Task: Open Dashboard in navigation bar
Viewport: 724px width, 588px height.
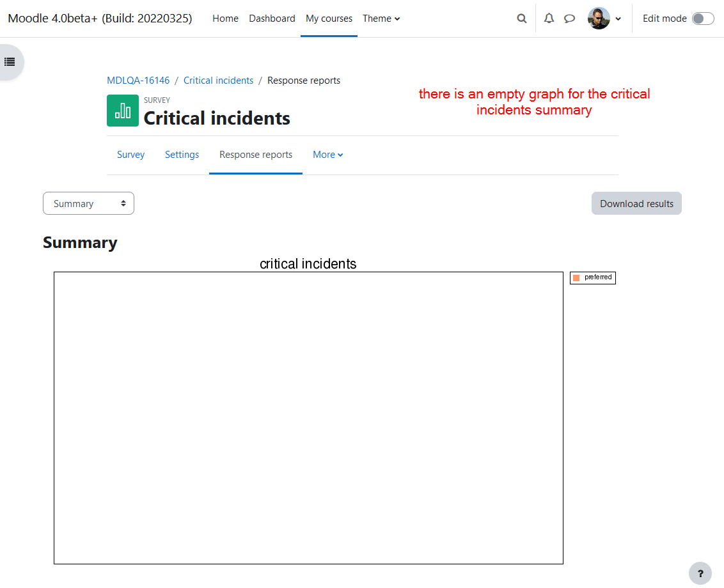Action: point(272,19)
